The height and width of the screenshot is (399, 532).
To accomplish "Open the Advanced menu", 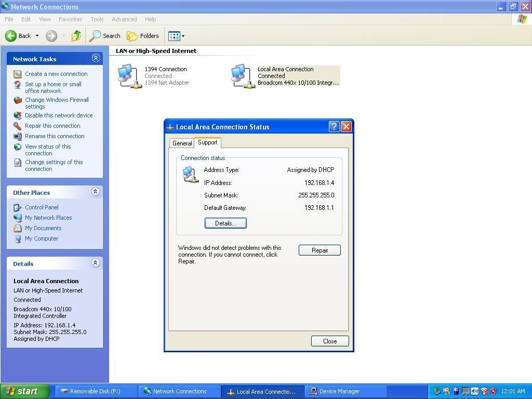I will [x=124, y=19].
